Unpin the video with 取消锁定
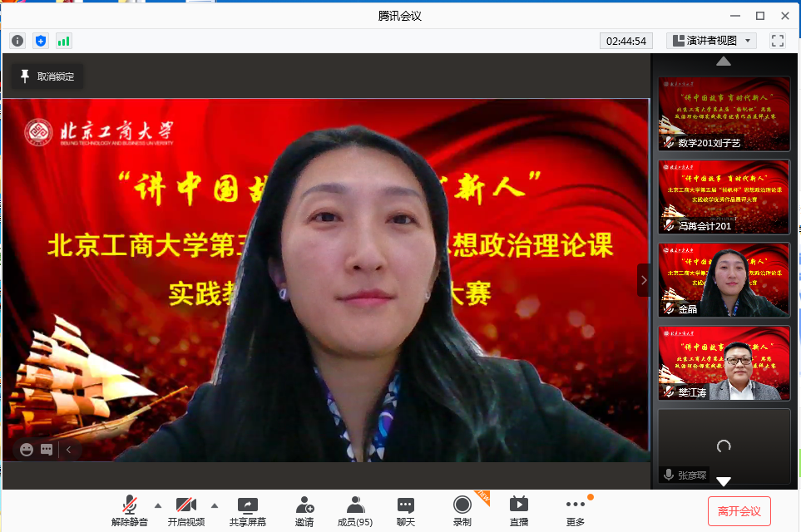This screenshot has height=532, width=801. [47, 76]
